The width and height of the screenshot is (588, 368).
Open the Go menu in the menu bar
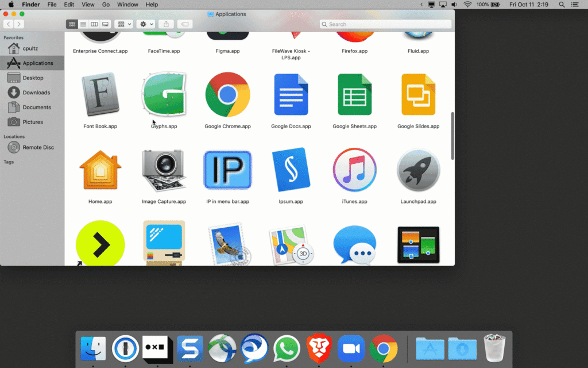(105, 5)
